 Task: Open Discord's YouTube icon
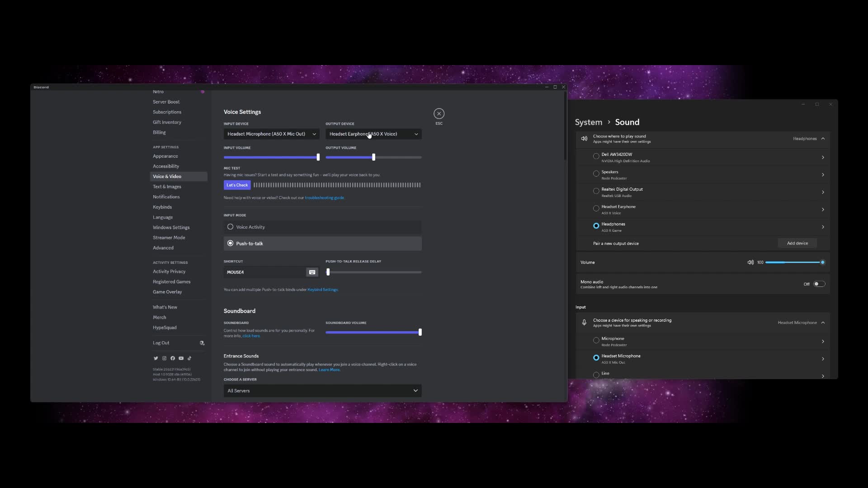[x=181, y=358]
